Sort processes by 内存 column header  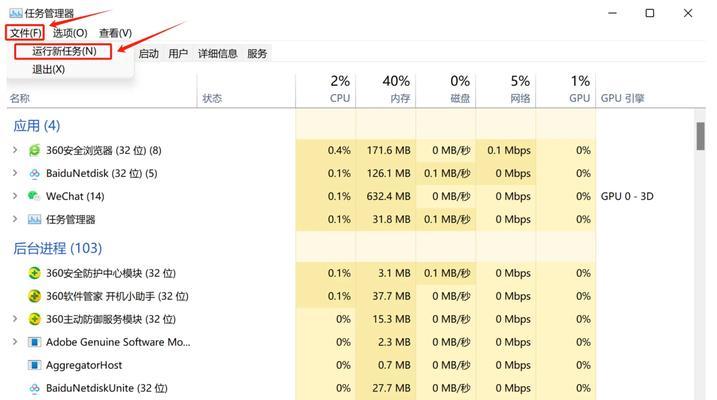pyautogui.click(x=396, y=90)
